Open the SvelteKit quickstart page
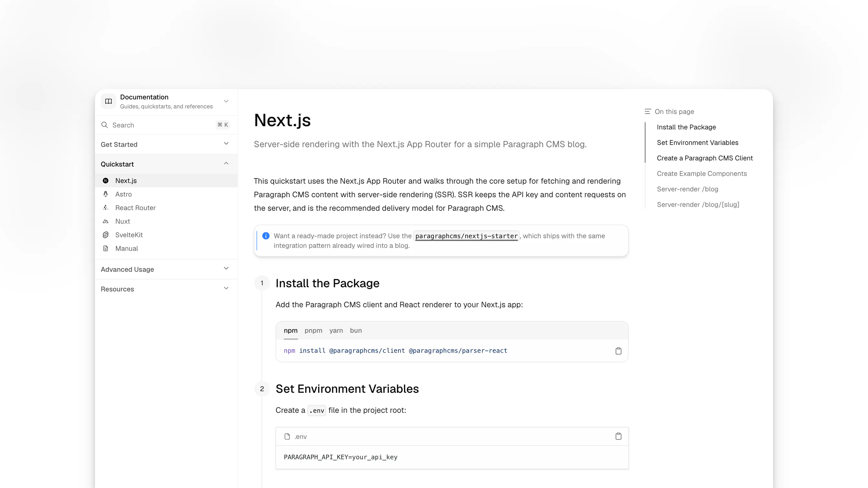The height and width of the screenshot is (488, 868). pos(166,235)
